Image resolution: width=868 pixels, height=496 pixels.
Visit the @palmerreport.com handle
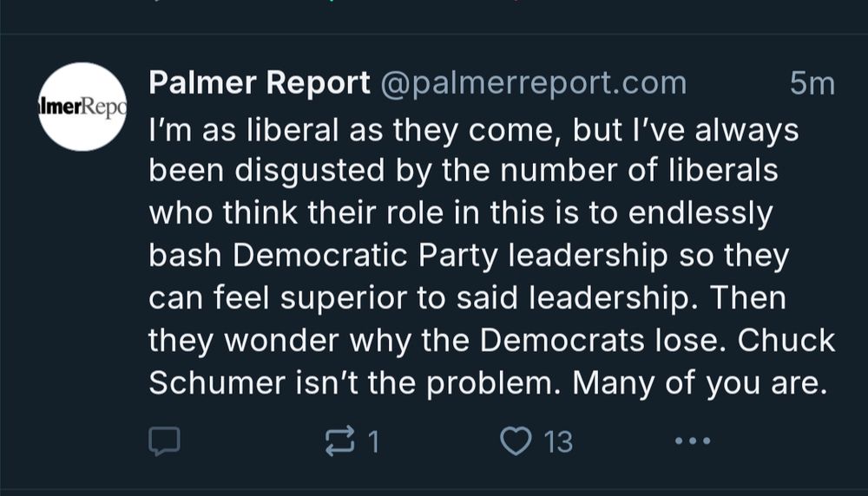pos(533,83)
